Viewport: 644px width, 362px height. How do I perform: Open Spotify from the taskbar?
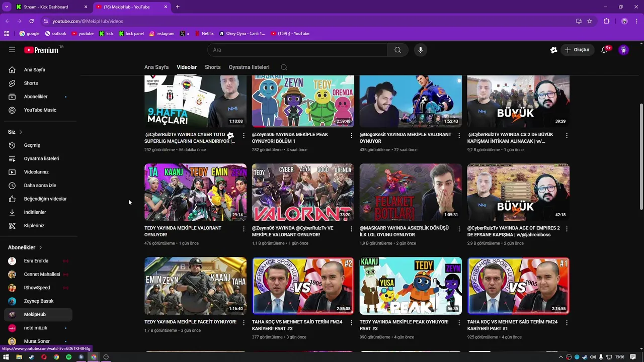[x=68, y=357]
